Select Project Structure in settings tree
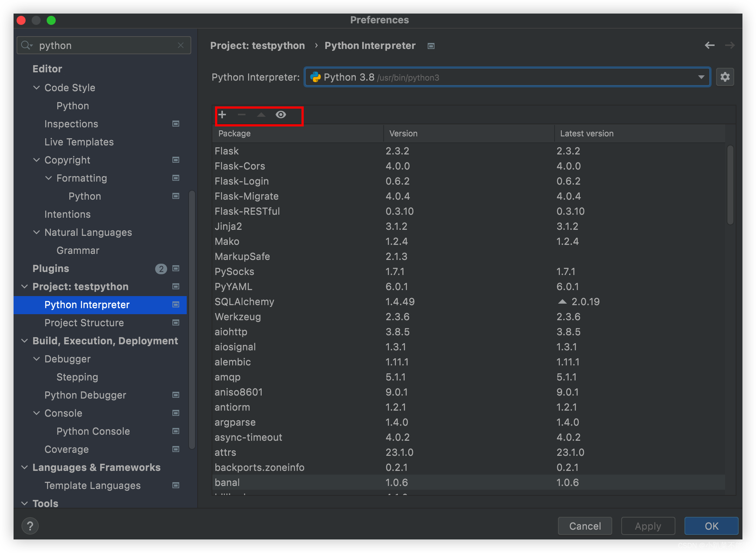Screen dimensions: 756x553 point(84,323)
